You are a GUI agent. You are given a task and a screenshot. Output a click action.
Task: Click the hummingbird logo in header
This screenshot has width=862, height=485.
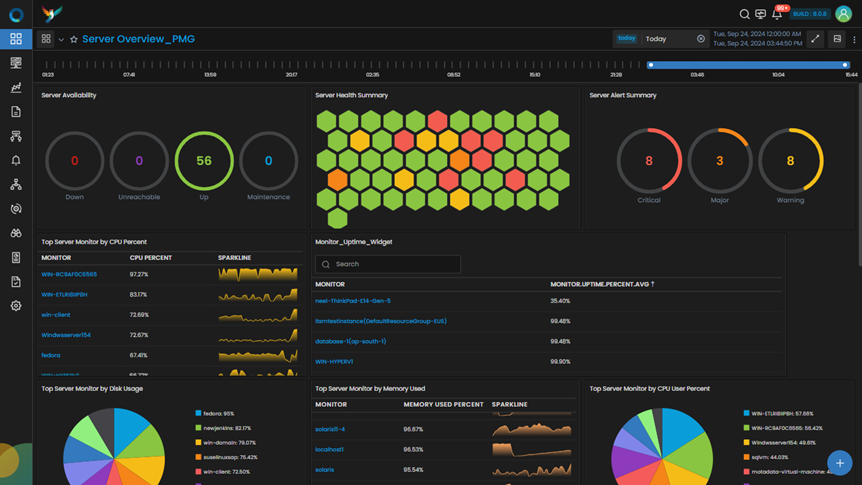pyautogui.click(x=52, y=13)
